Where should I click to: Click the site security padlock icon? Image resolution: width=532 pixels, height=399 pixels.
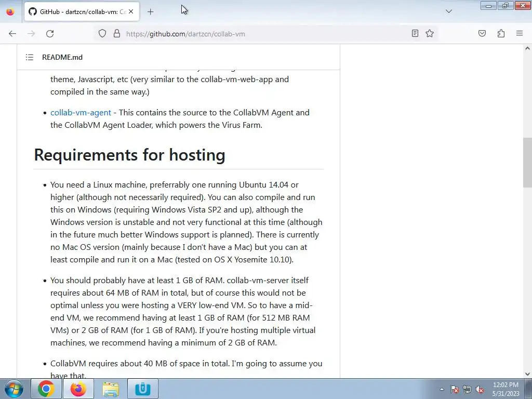tap(117, 34)
